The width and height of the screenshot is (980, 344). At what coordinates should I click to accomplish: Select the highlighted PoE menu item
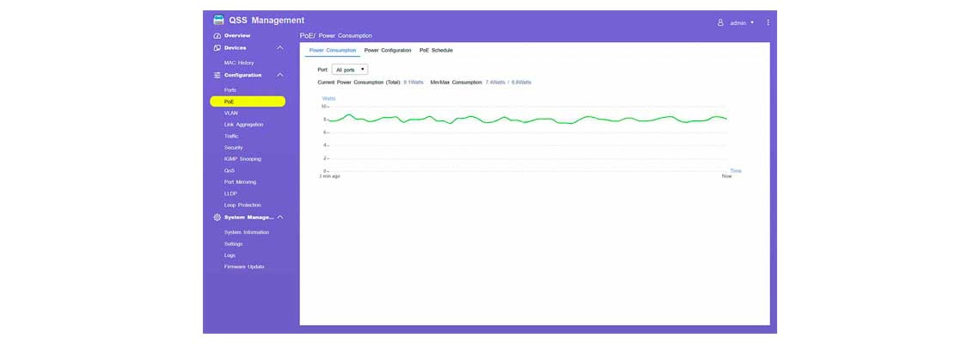(x=248, y=101)
